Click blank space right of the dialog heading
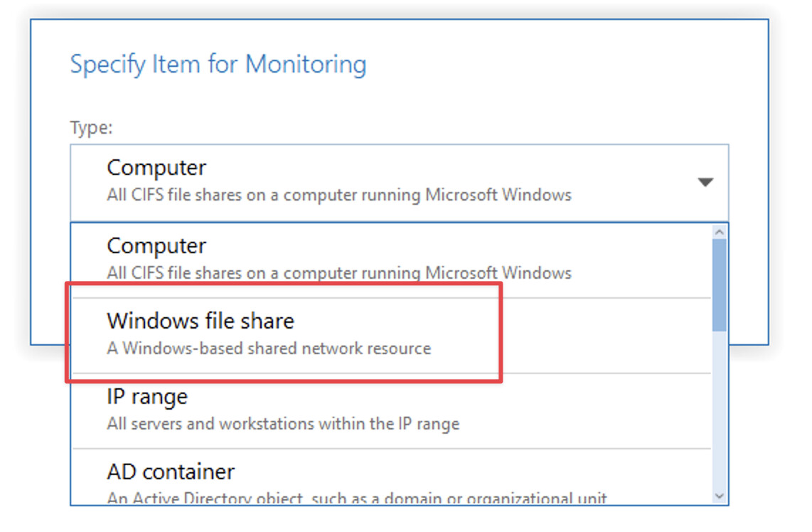The width and height of the screenshot is (812, 532). click(x=569, y=65)
